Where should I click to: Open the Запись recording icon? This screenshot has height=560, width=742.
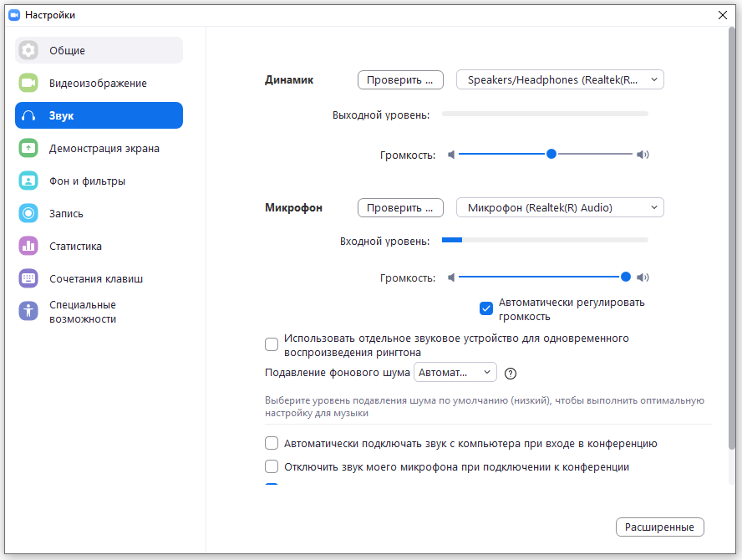click(x=28, y=213)
